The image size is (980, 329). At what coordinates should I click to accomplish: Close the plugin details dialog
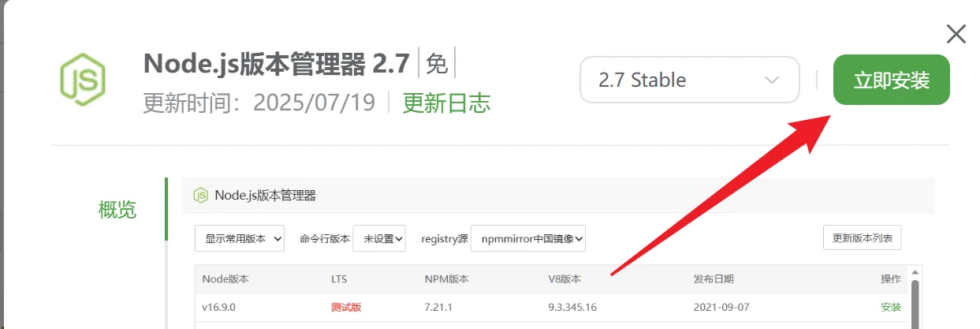coord(956,34)
